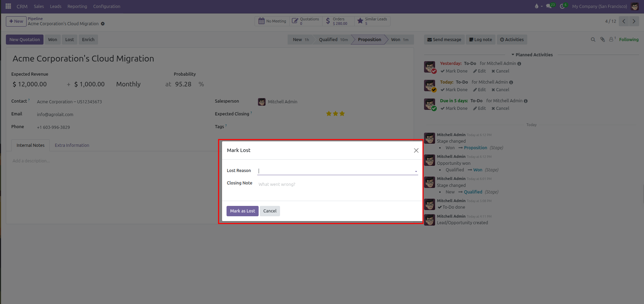Open the apps grid menu icon
Image resolution: width=644 pixels, height=304 pixels.
coord(8,6)
